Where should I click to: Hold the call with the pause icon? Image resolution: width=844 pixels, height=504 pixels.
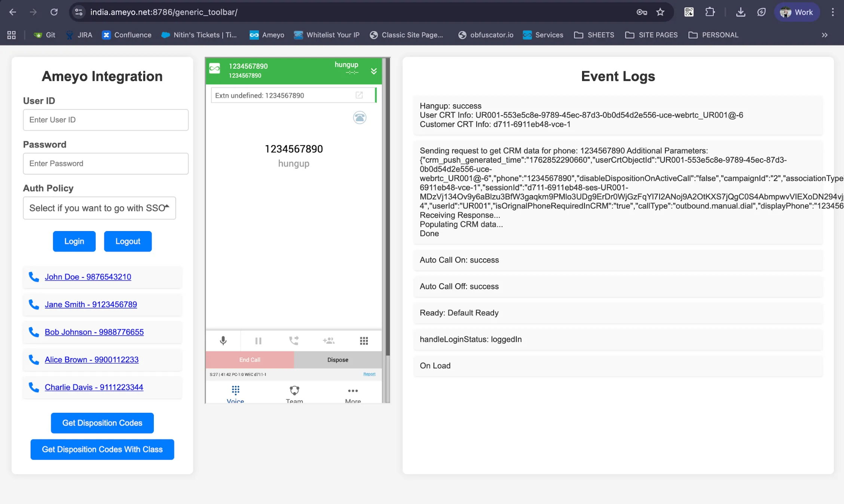pyautogui.click(x=258, y=341)
